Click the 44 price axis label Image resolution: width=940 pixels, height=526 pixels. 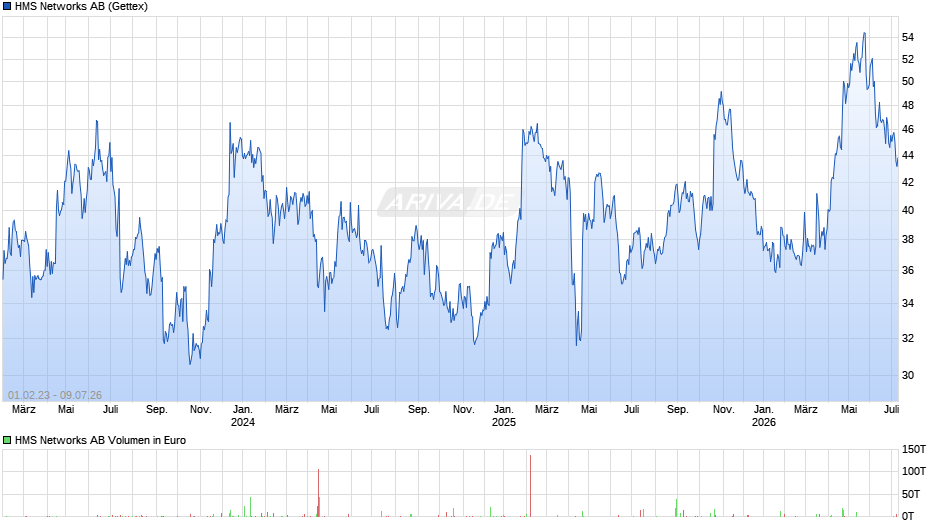click(908, 155)
